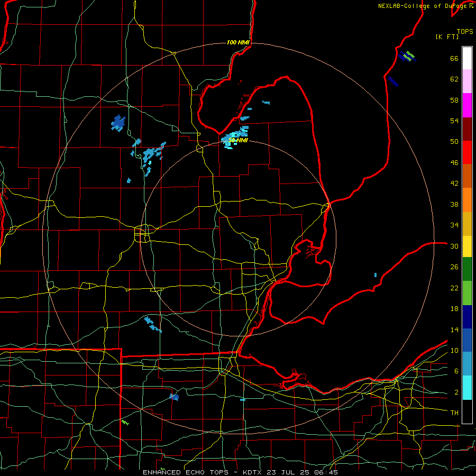The height and width of the screenshot is (476, 476).
Task: Click the TH legend label
Action: point(454,413)
